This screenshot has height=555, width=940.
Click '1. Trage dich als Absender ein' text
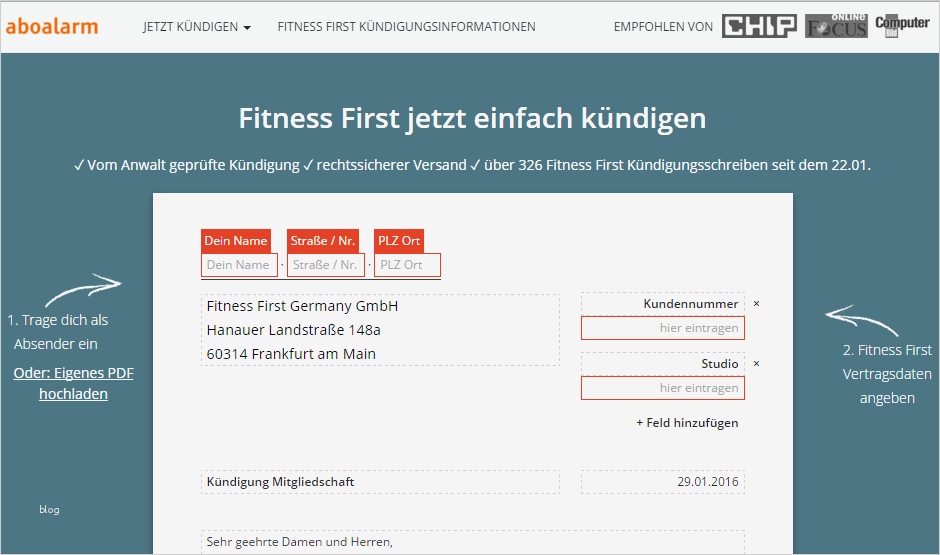[58, 332]
